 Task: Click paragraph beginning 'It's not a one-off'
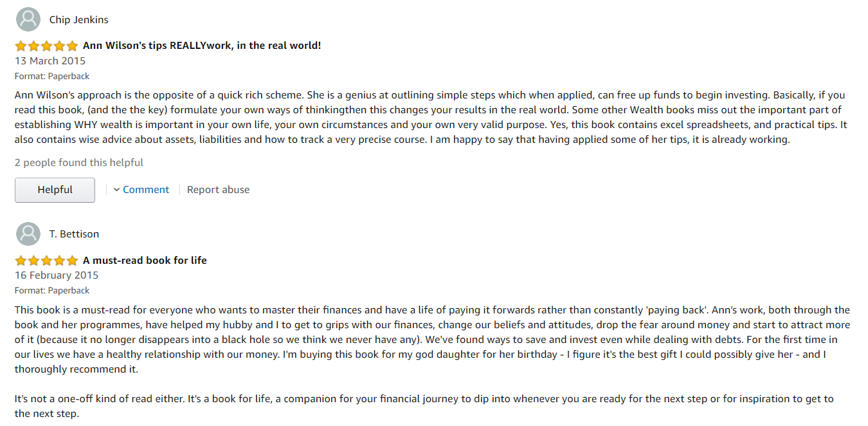[x=424, y=406]
